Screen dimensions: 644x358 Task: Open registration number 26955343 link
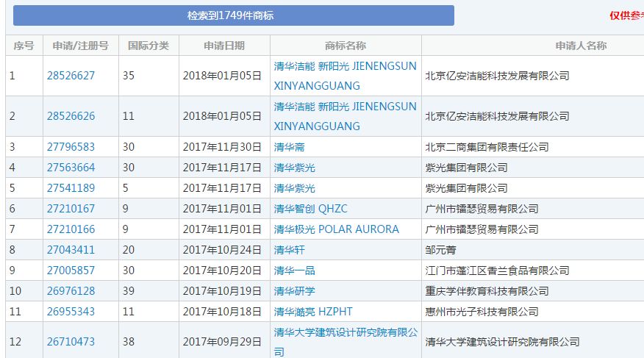pos(71,311)
